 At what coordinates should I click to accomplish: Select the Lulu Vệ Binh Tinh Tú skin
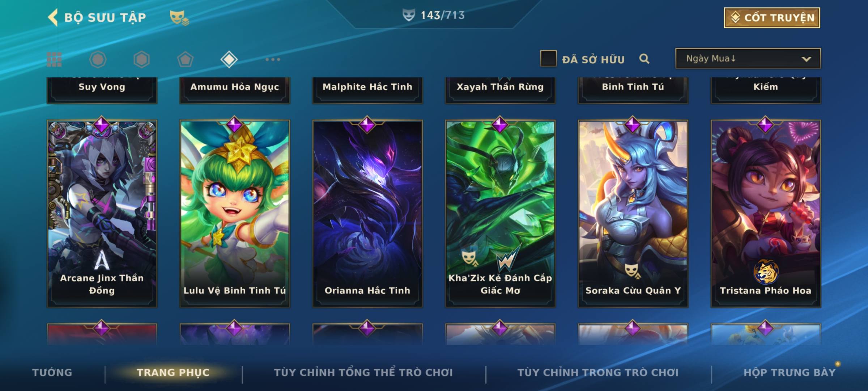tap(235, 214)
